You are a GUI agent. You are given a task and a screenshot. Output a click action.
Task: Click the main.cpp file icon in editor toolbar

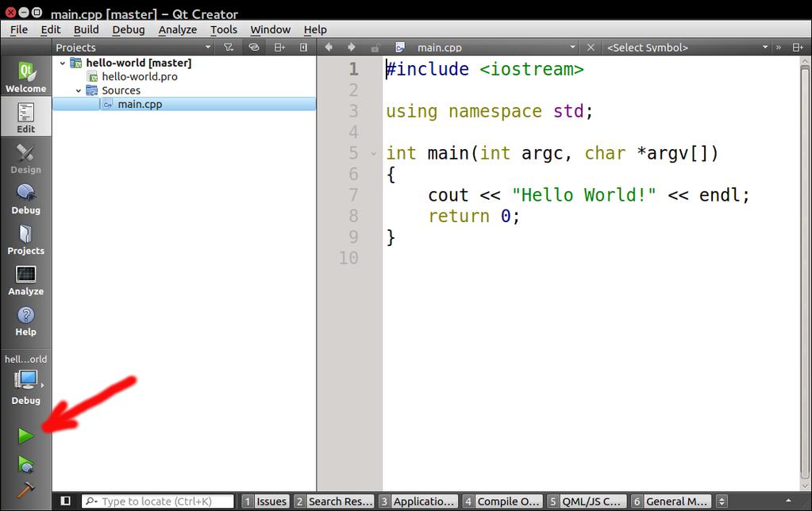[399, 48]
